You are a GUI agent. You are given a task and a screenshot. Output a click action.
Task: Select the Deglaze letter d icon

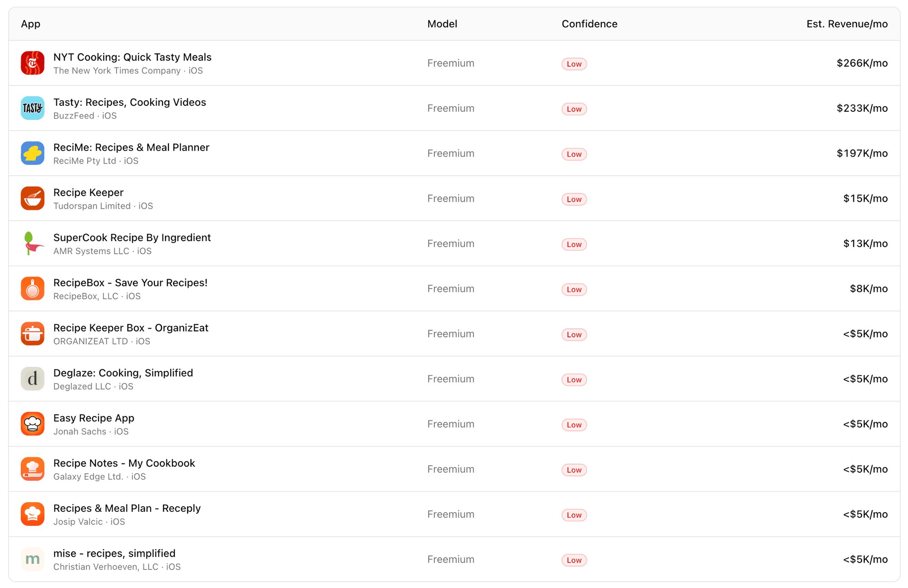(33, 379)
